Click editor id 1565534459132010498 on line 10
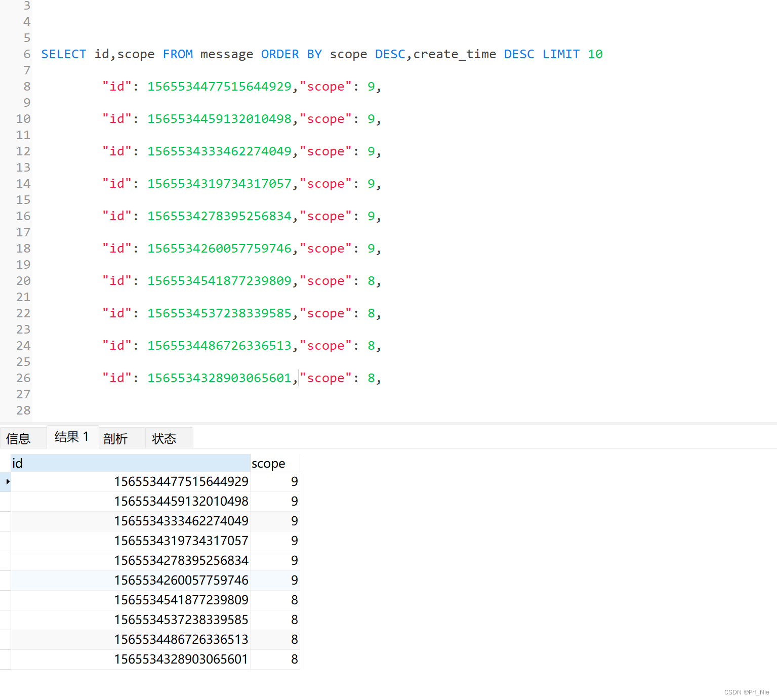Image resolution: width=777 pixels, height=700 pixels. (219, 119)
